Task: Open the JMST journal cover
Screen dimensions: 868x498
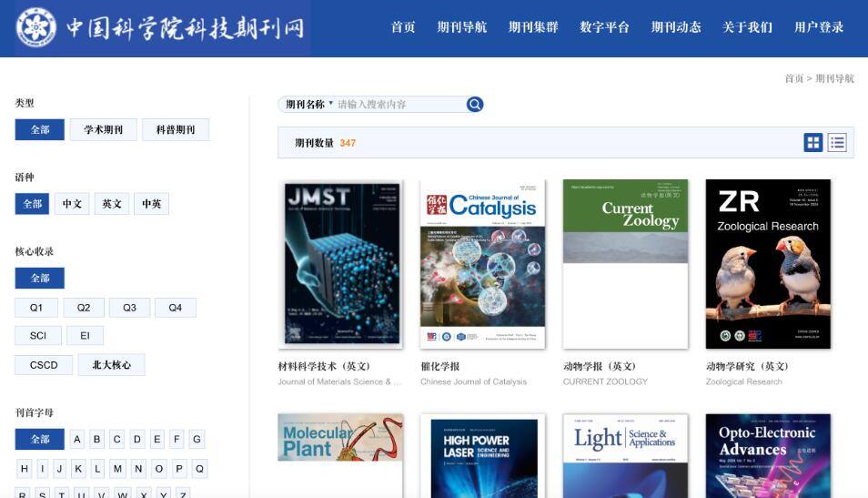Action: tap(341, 264)
